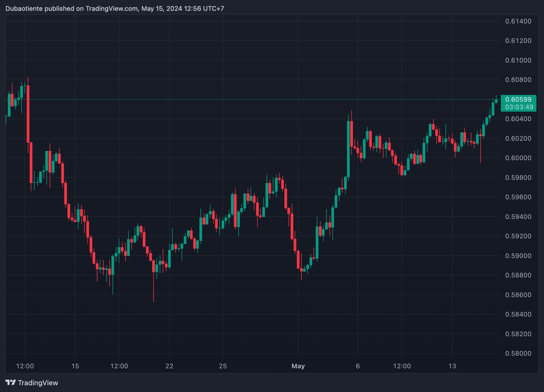Click price axis label 0.61000

click(518, 60)
